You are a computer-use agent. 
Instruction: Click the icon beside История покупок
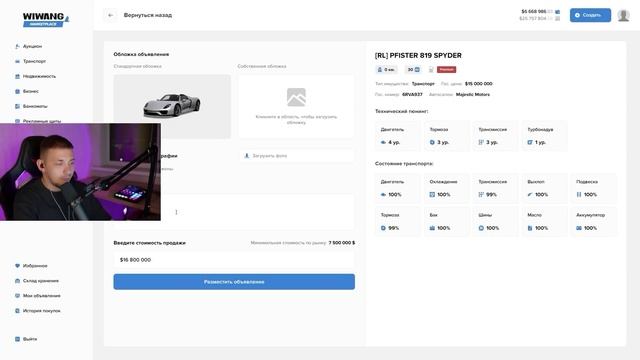[17, 311]
